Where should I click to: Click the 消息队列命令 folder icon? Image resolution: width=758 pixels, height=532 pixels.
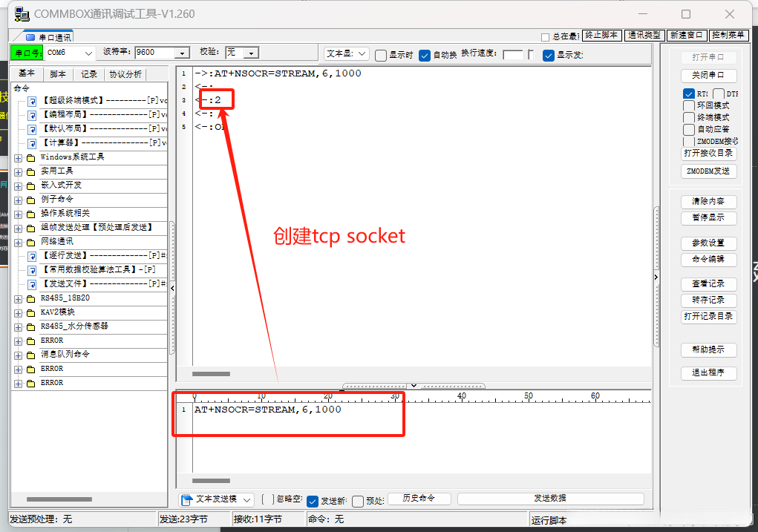coord(31,355)
